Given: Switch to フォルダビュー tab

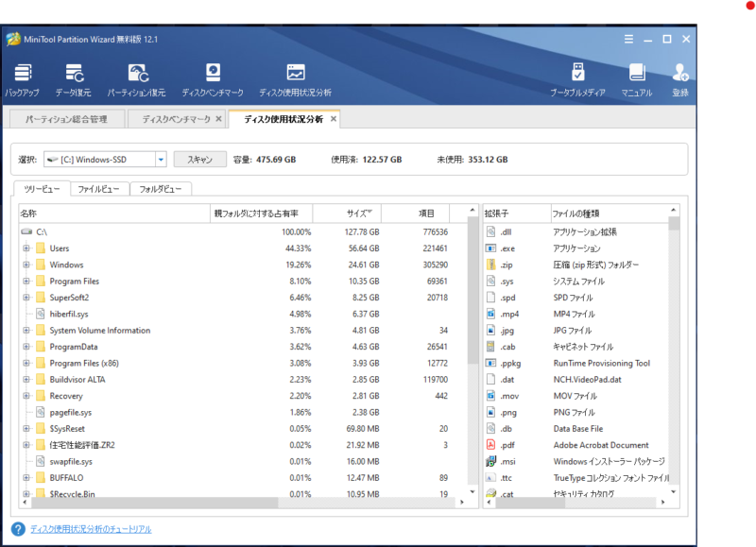Looking at the screenshot, I should click(x=160, y=189).
